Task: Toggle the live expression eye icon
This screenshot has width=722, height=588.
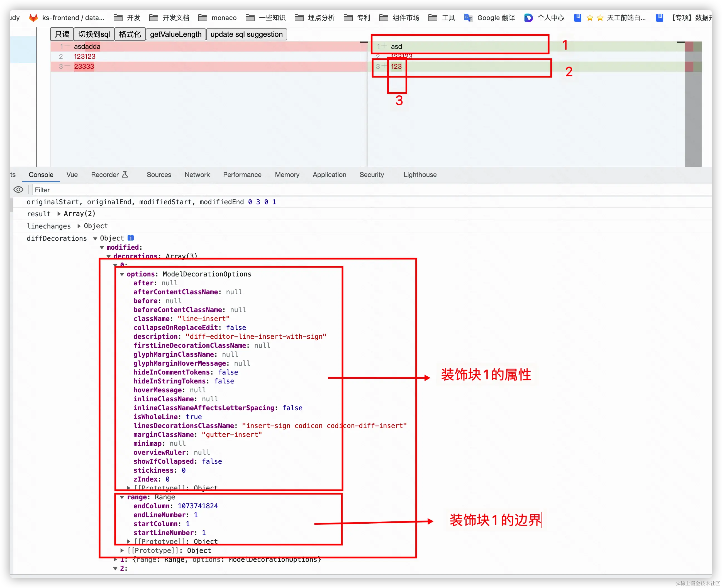Action: click(x=18, y=190)
